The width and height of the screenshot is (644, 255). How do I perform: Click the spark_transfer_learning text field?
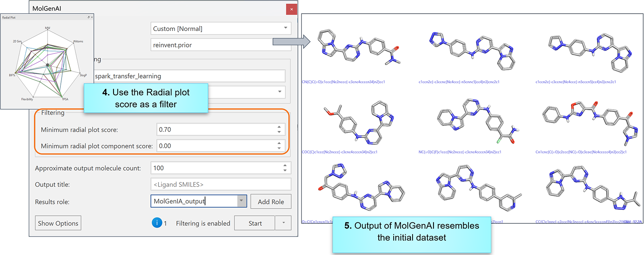[x=189, y=76]
